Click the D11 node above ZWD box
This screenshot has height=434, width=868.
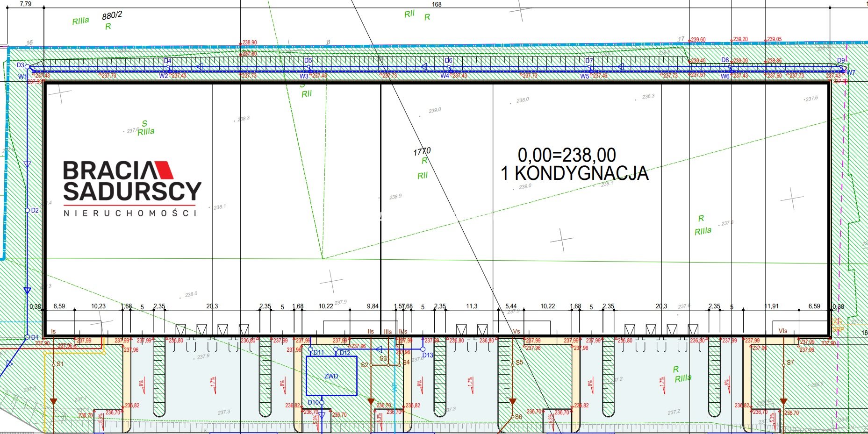(310, 349)
